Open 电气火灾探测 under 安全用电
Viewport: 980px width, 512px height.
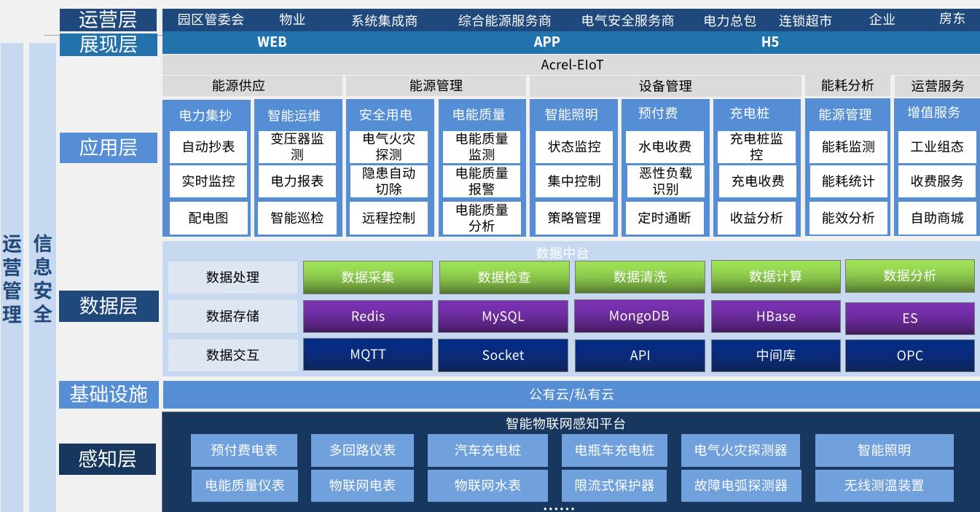coord(388,146)
